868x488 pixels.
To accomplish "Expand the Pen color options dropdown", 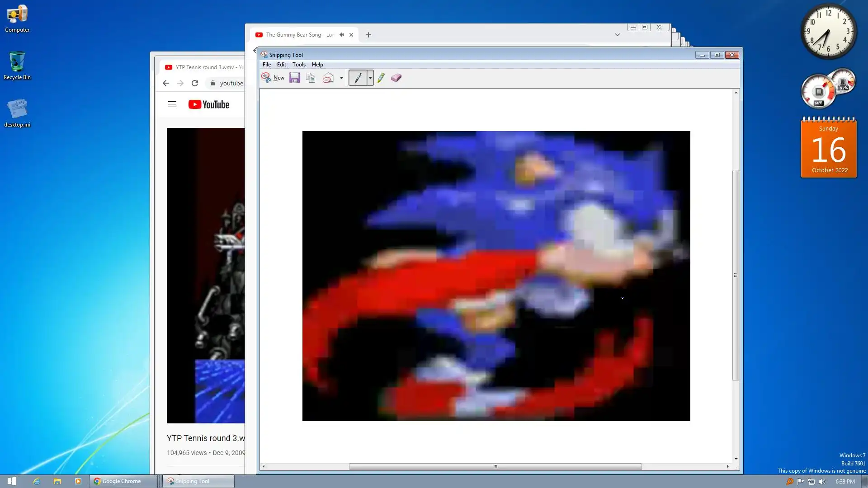I will click(x=370, y=78).
